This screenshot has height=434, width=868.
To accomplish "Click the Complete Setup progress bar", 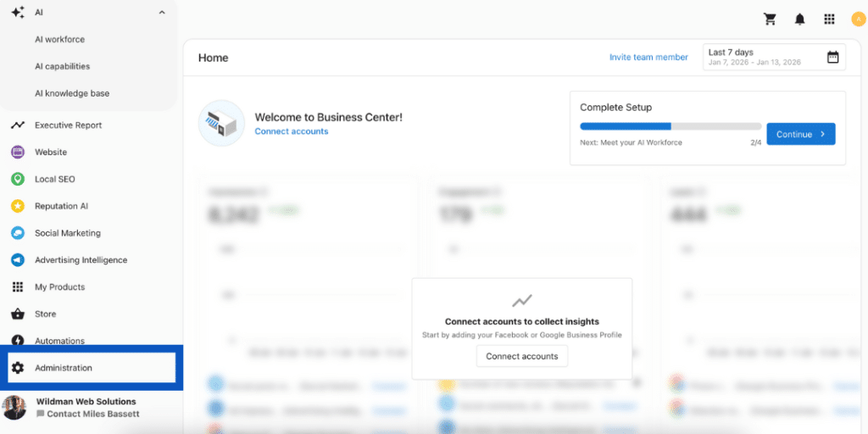I will pos(670,126).
